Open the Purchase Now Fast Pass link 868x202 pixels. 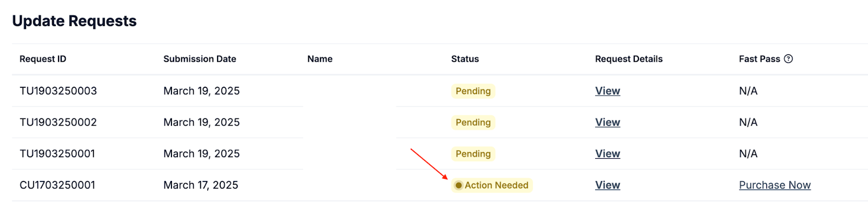pyautogui.click(x=775, y=185)
